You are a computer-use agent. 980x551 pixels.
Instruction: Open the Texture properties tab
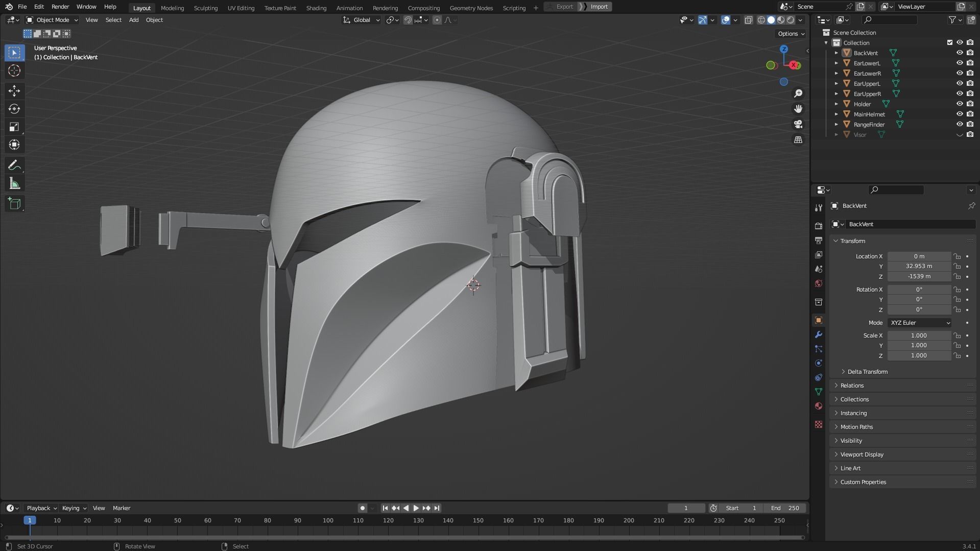coord(819,424)
